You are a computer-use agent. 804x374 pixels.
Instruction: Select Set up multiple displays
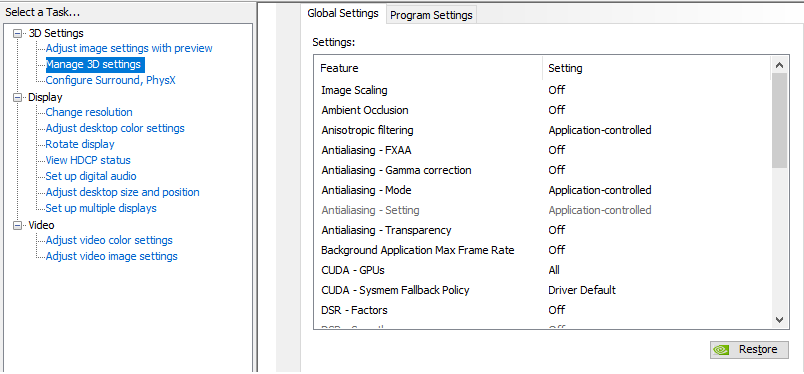[101, 208]
